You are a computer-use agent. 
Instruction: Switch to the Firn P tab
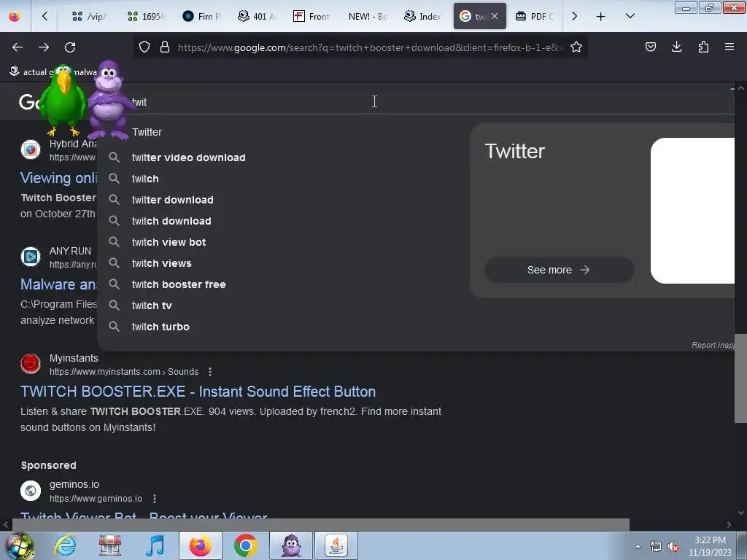click(201, 16)
